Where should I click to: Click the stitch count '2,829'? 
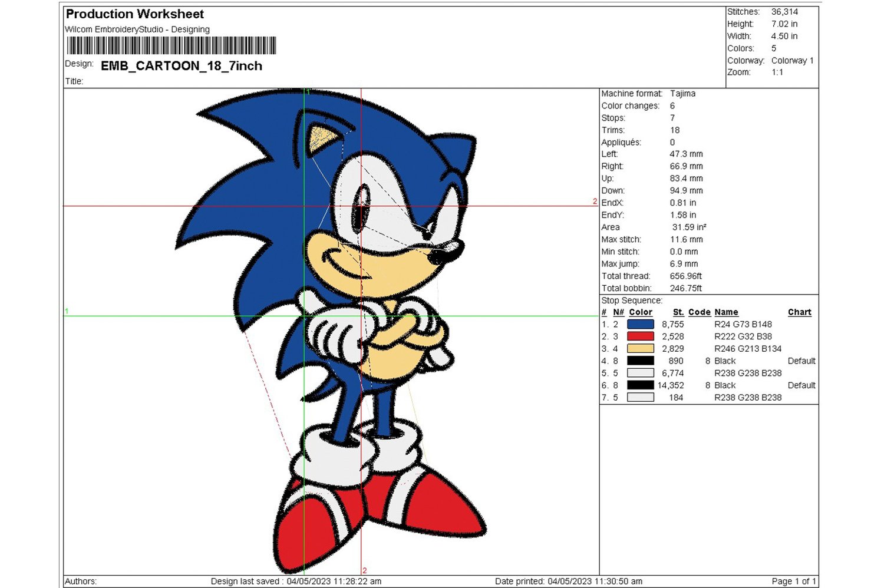(672, 349)
